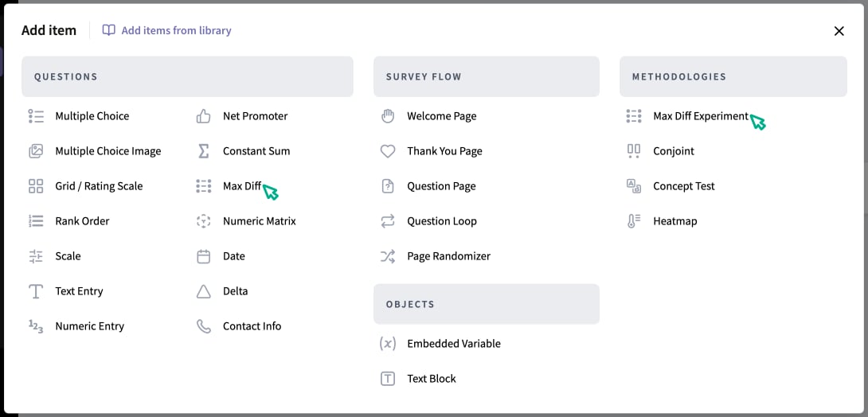868x417 pixels.
Task: Select the Heatmap thermometer icon
Action: [x=634, y=221]
